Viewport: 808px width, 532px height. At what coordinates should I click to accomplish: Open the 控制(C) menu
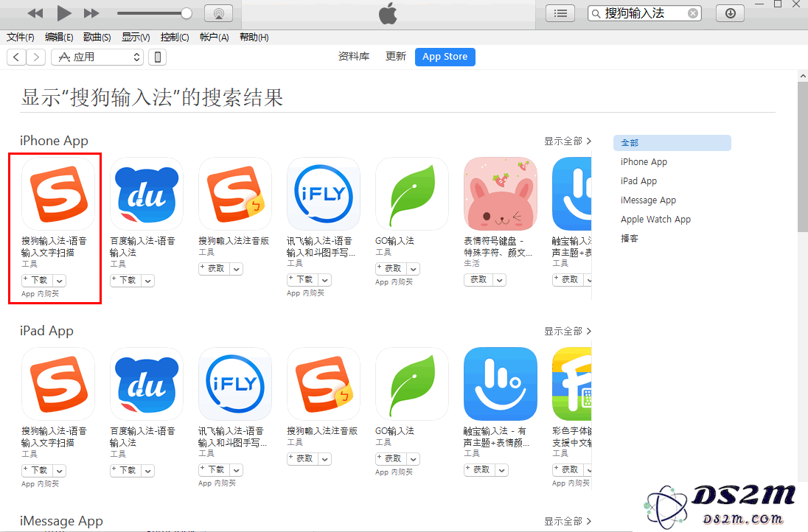tap(175, 37)
